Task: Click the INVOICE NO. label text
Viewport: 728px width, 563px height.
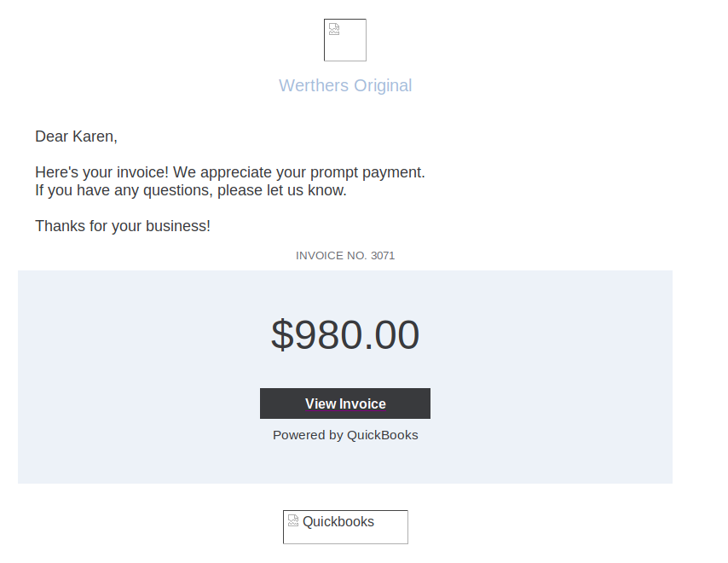Action: tap(332, 256)
